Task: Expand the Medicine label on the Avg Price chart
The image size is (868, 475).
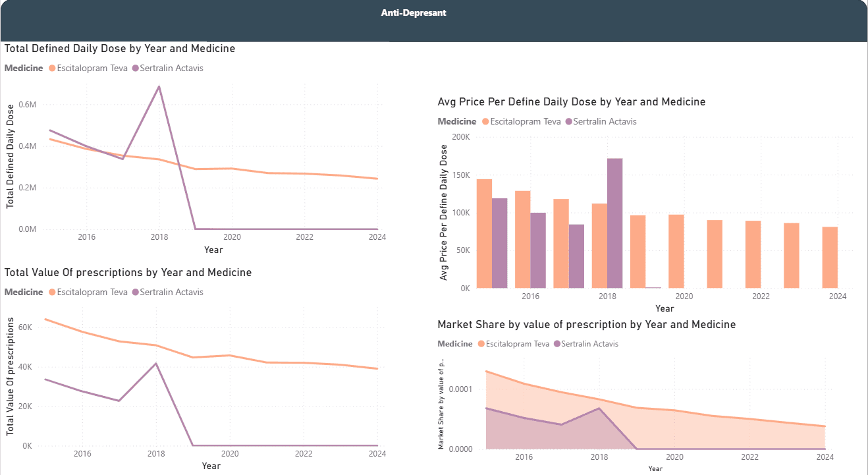Action: coord(456,121)
